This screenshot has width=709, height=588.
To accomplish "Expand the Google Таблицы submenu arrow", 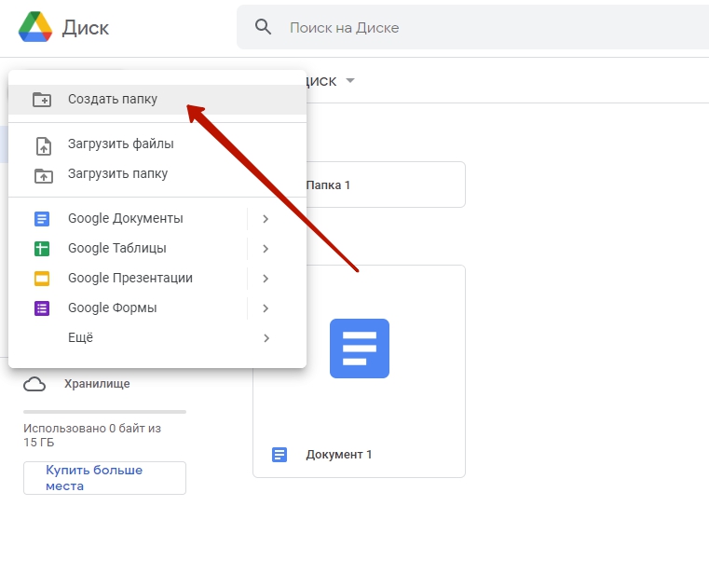I will [266, 249].
